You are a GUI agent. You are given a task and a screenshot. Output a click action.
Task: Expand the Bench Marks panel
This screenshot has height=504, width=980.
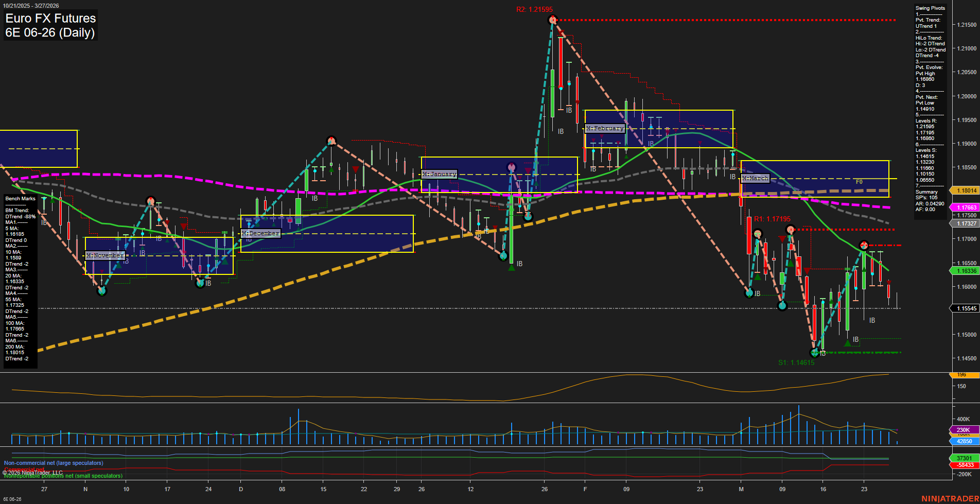20,198
